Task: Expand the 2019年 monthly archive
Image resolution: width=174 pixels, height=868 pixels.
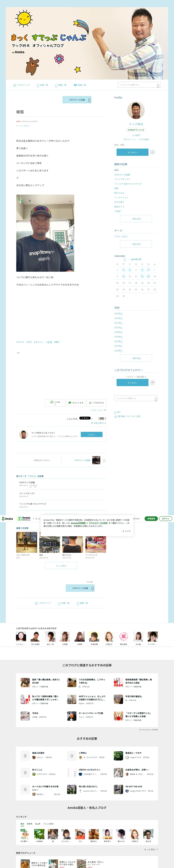Action: pos(118,337)
